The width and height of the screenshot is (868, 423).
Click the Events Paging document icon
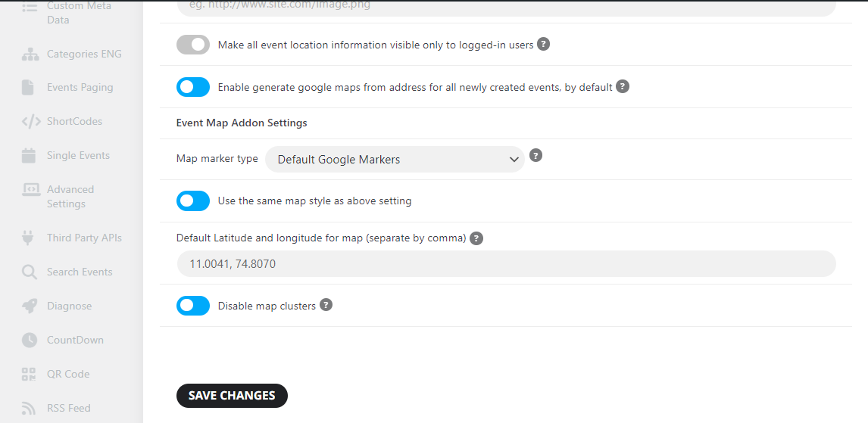pos(28,87)
